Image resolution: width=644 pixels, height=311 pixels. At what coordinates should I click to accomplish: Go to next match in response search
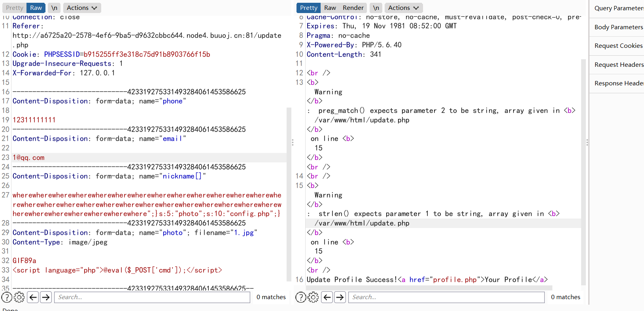pyautogui.click(x=340, y=297)
